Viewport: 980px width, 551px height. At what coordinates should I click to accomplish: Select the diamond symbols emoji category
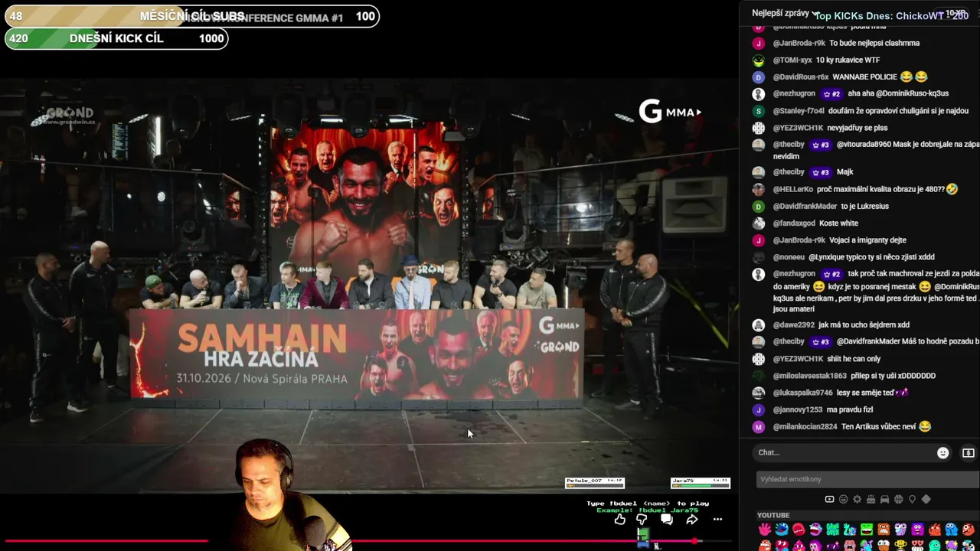(x=926, y=500)
